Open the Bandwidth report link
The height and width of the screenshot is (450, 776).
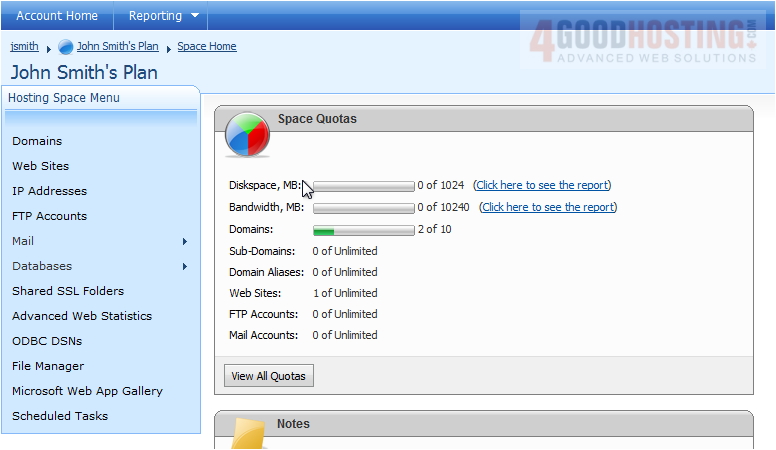pyautogui.click(x=548, y=207)
